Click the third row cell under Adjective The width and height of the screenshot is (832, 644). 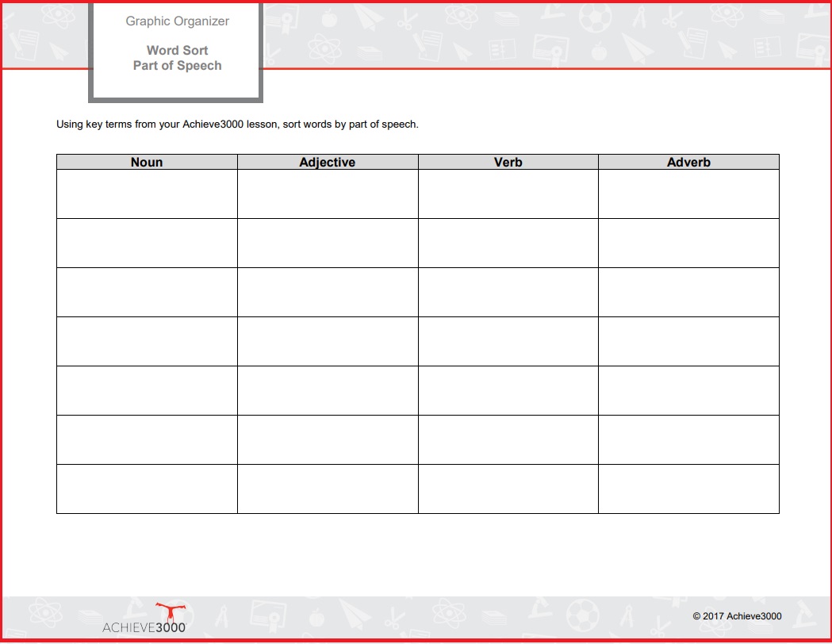click(328, 293)
